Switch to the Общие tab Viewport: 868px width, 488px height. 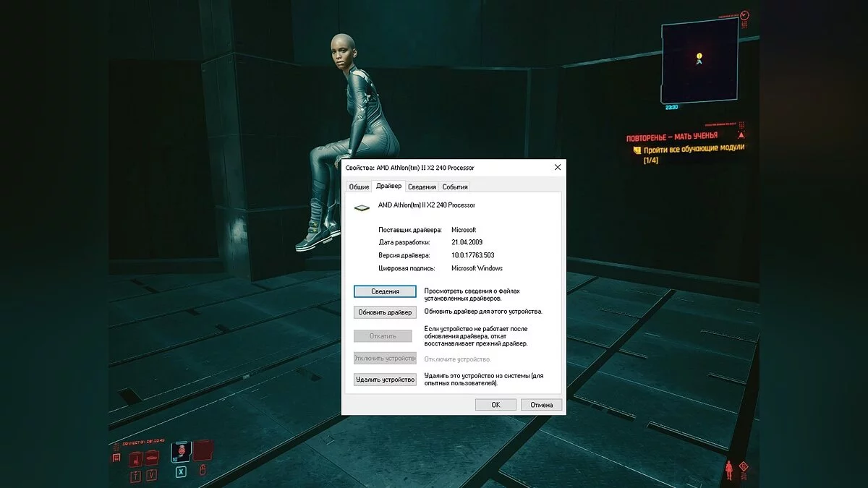(x=358, y=186)
